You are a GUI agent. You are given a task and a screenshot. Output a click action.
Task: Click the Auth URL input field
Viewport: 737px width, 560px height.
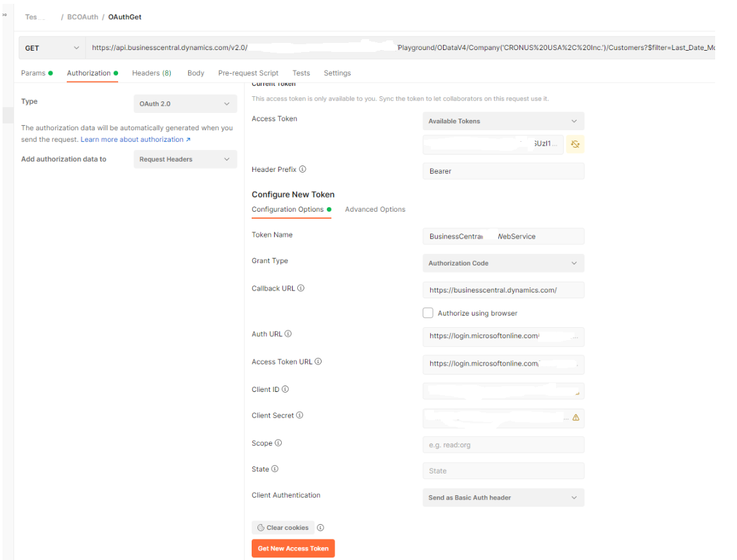pos(503,337)
